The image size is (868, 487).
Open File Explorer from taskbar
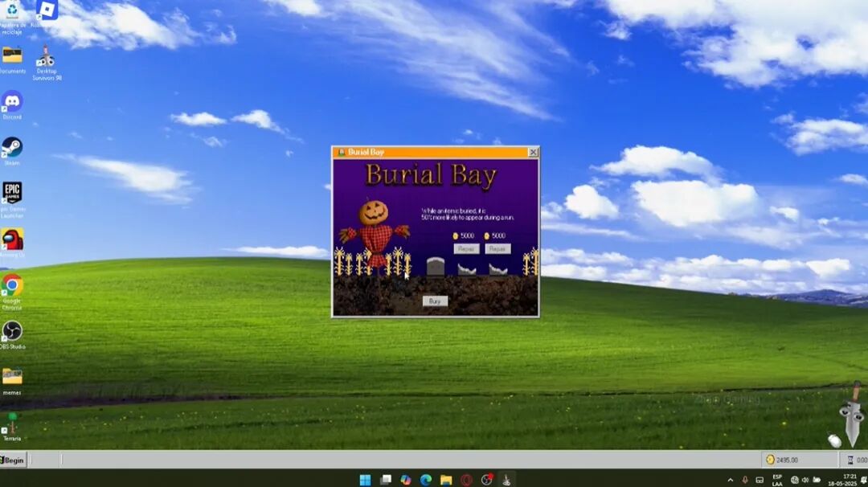446,480
